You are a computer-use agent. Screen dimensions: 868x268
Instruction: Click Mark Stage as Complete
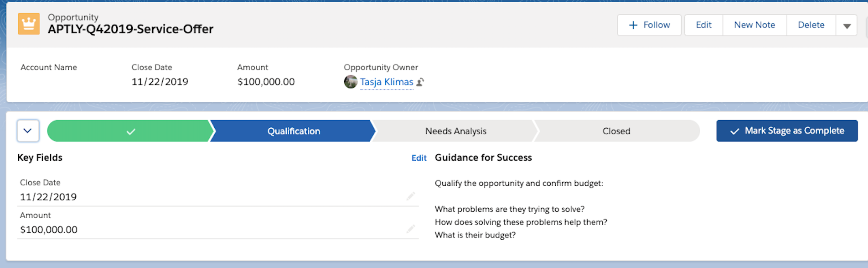point(786,131)
